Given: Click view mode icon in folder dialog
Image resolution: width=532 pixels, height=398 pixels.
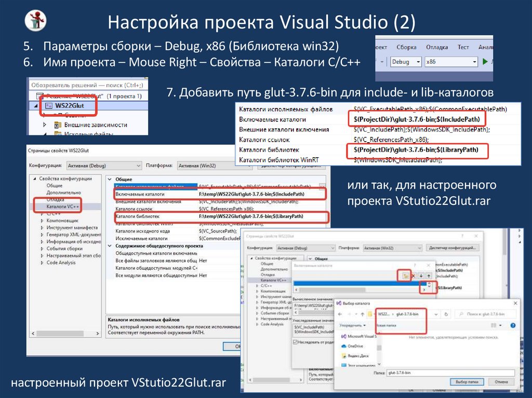Looking at the screenshot, I should coord(494,325).
